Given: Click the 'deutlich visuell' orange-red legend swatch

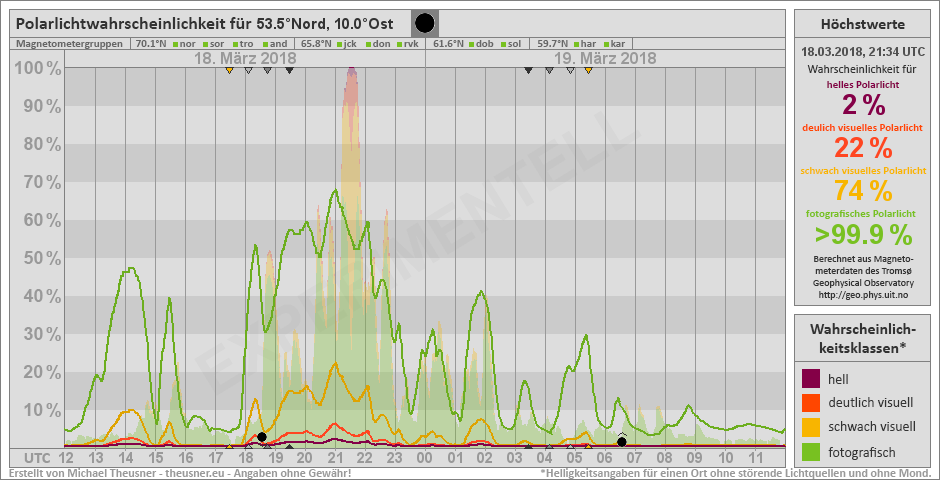Looking at the screenshot, I should pyautogui.click(x=812, y=403).
